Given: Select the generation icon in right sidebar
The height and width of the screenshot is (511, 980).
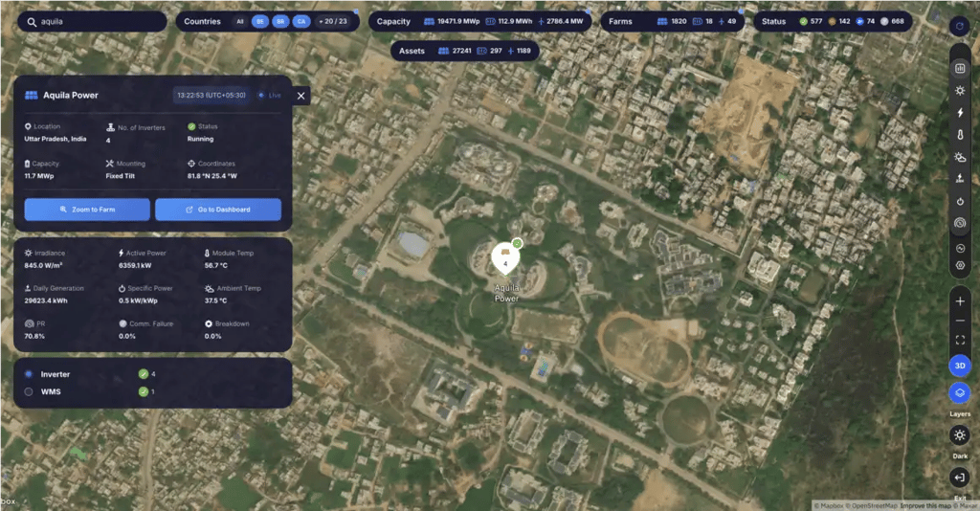Looking at the screenshot, I should (x=960, y=179).
